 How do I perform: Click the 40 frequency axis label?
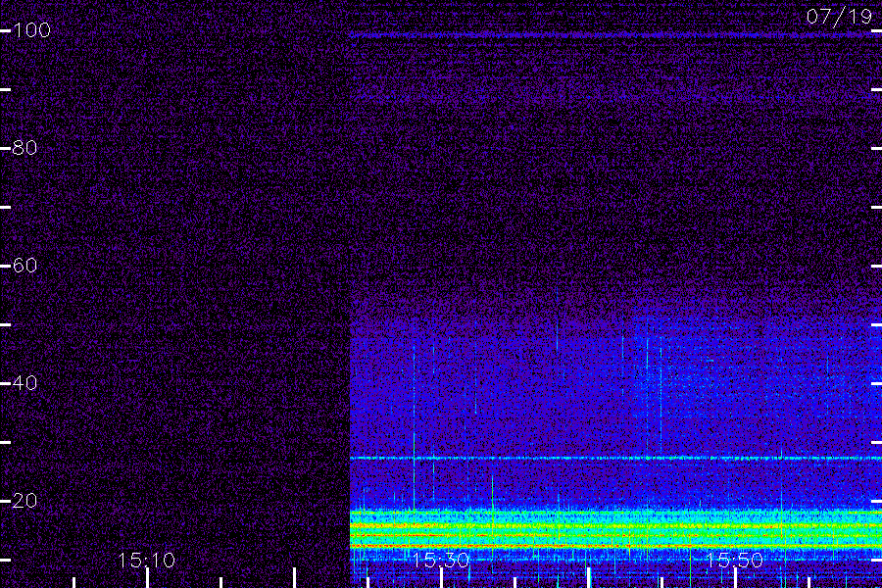point(24,383)
